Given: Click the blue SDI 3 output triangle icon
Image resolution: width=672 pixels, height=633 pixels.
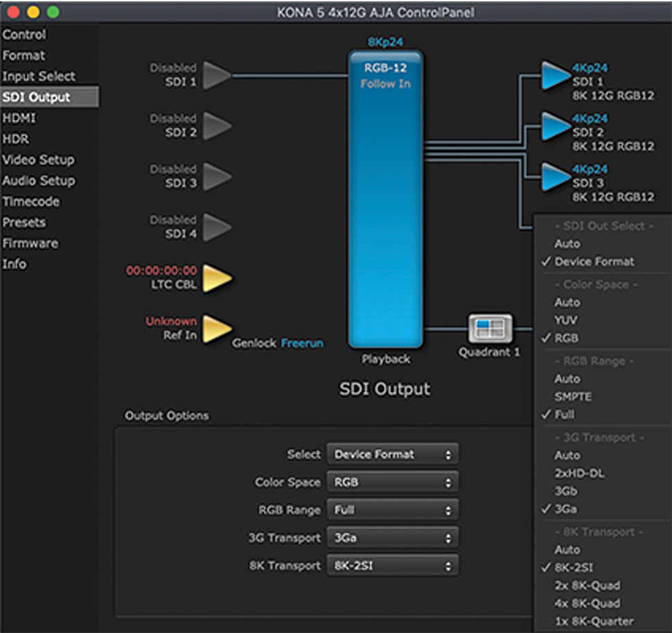Looking at the screenshot, I should point(556,177).
